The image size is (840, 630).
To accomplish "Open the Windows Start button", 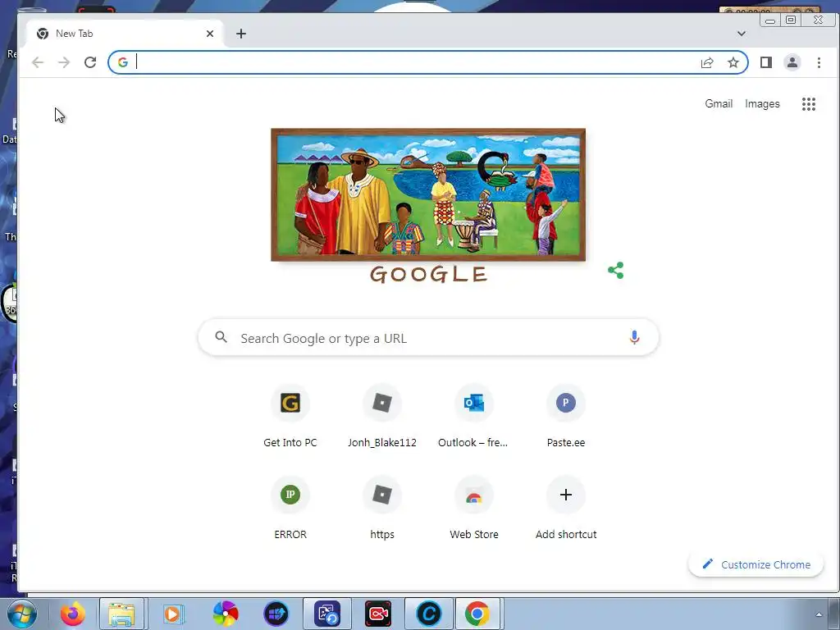I will 22,614.
